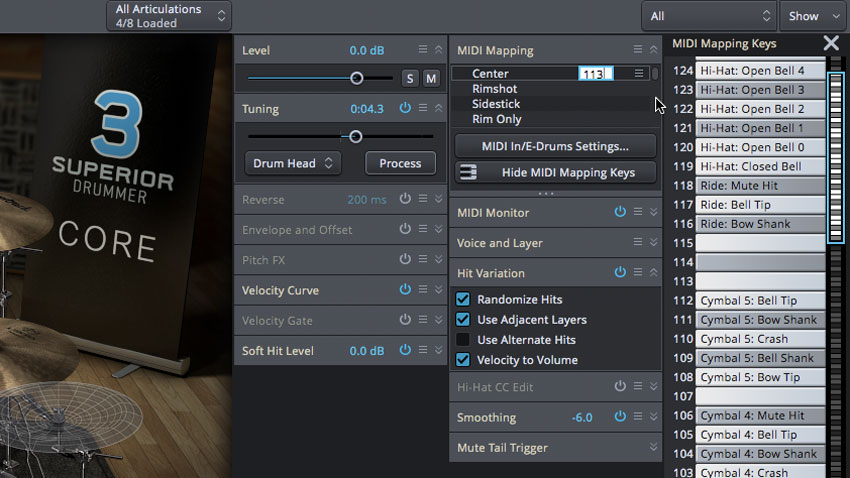The height and width of the screenshot is (478, 850).
Task: Close the MIDI Mapping Keys panel
Action: [x=831, y=43]
